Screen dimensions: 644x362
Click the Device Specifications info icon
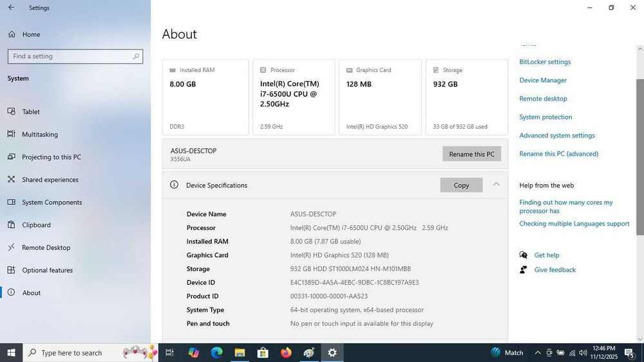tap(174, 185)
